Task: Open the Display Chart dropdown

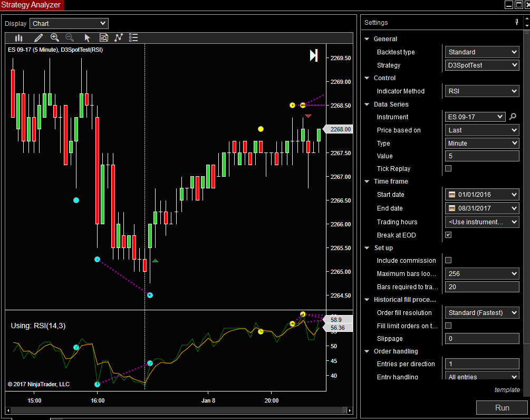Action: point(69,23)
